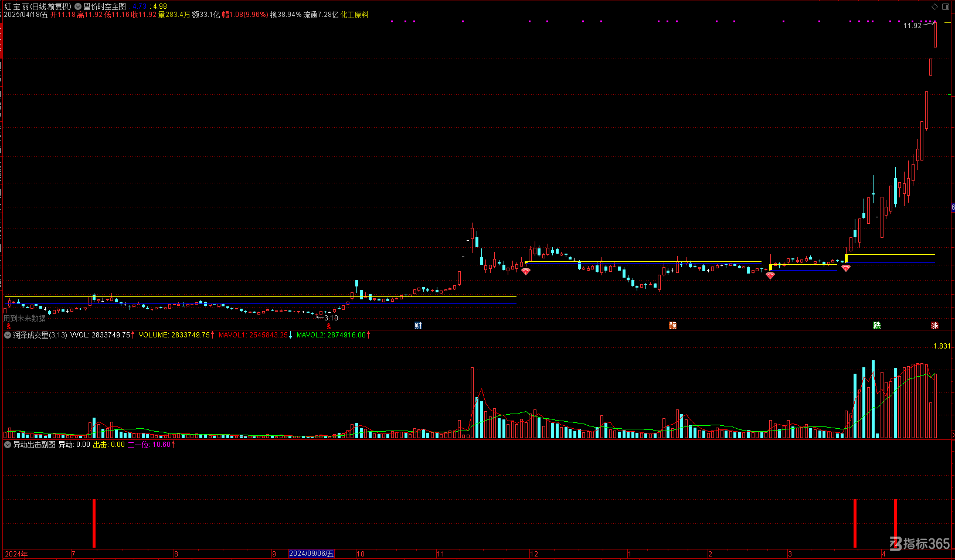Viewport: 955px width, 560px height.
Task: Click the 预 forecast marker on the chart
Action: (x=672, y=326)
